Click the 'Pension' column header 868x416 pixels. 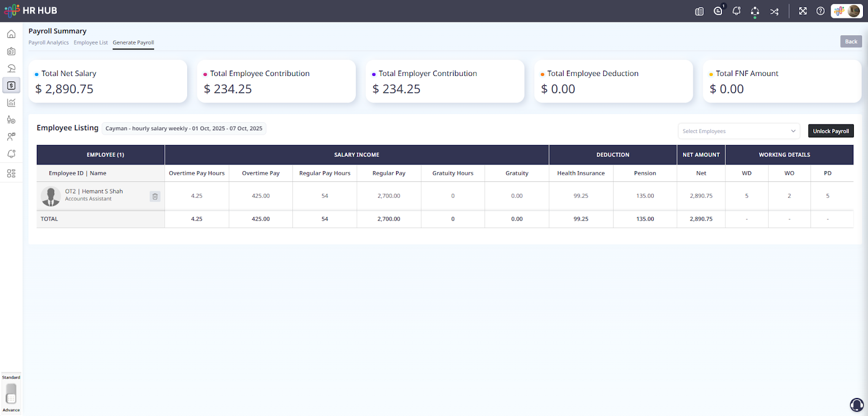[645, 173]
